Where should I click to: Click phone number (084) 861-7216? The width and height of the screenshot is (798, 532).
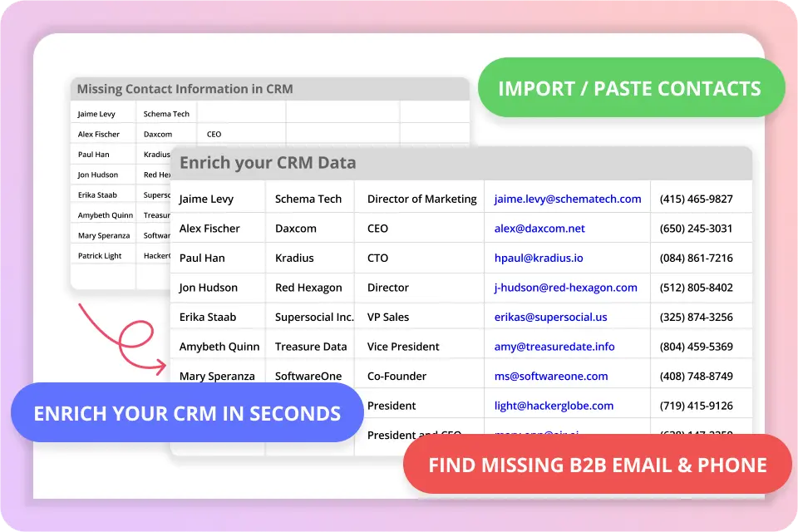[x=697, y=259]
